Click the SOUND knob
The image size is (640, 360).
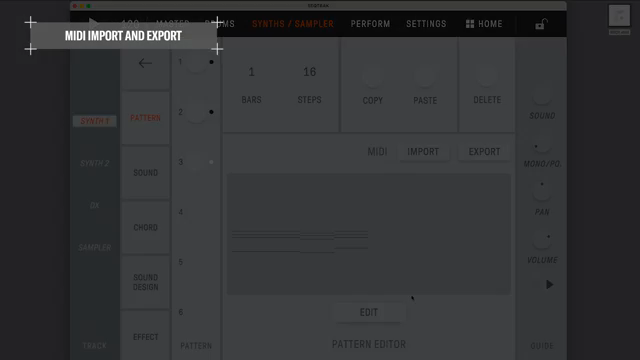(542, 95)
